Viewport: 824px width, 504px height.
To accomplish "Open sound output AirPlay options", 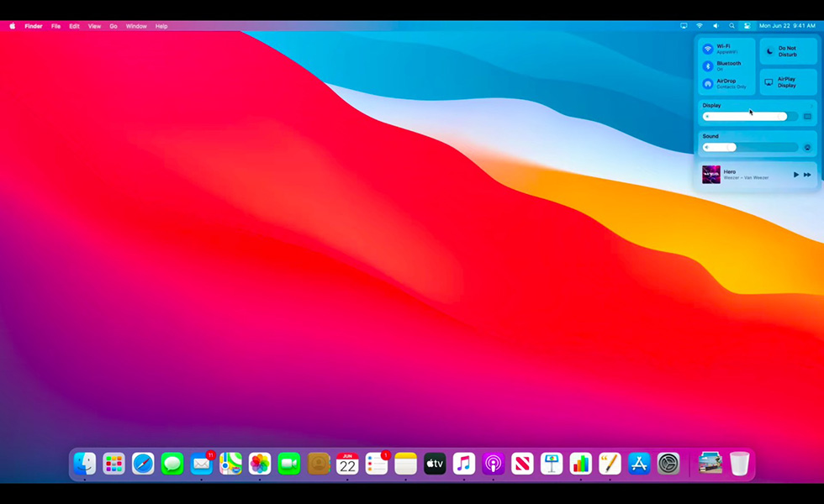I will (807, 147).
